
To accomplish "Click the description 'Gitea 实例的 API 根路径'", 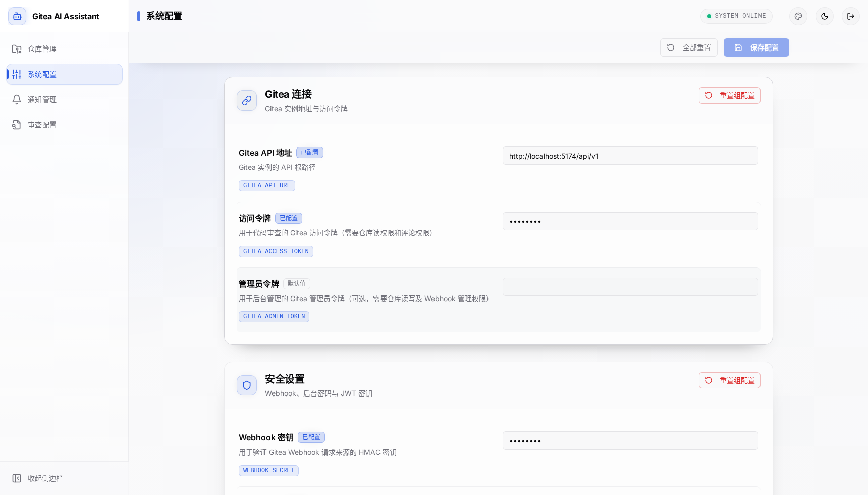I will click(x=278, y=167).
